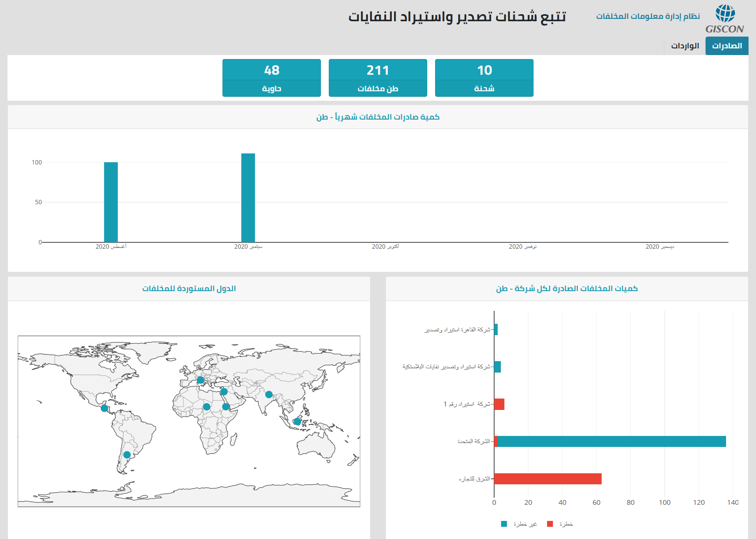756x539 pixels.
Task: Click map marker over Italy
Action: [x=200, y=380]
